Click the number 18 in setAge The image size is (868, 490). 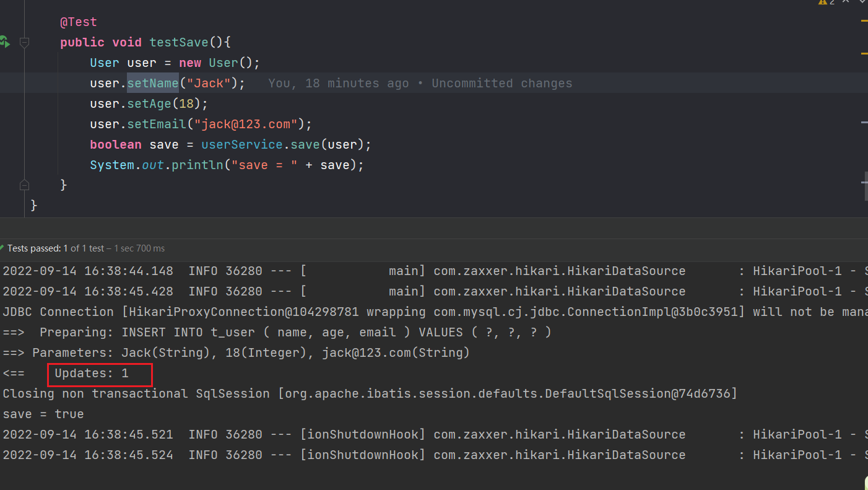pyautogui.click(x=186, y=103)
